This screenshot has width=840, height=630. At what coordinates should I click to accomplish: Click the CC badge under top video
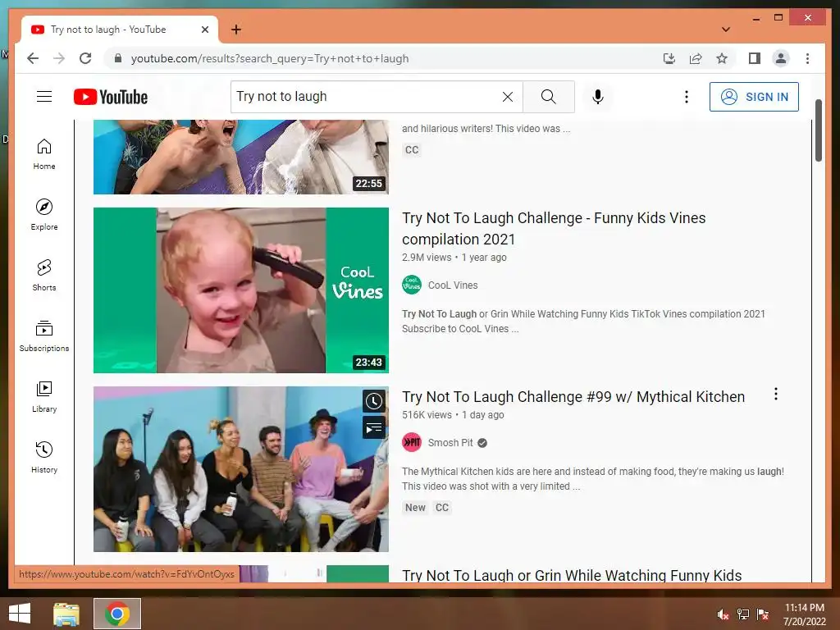click(x=412, y=150)
